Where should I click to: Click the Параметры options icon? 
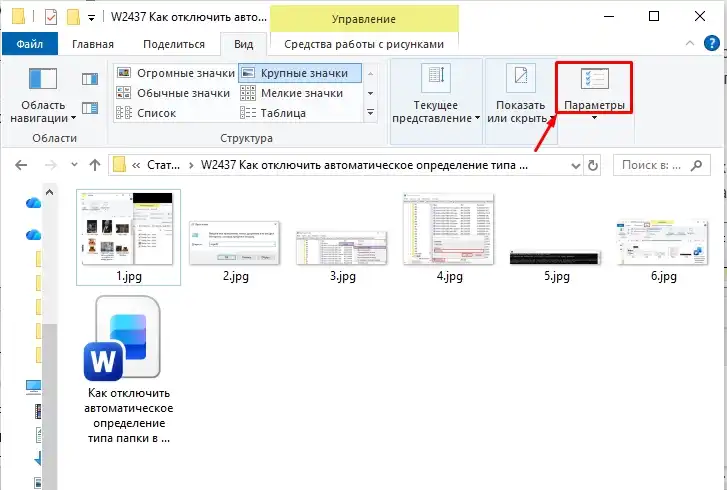(594, 79)
